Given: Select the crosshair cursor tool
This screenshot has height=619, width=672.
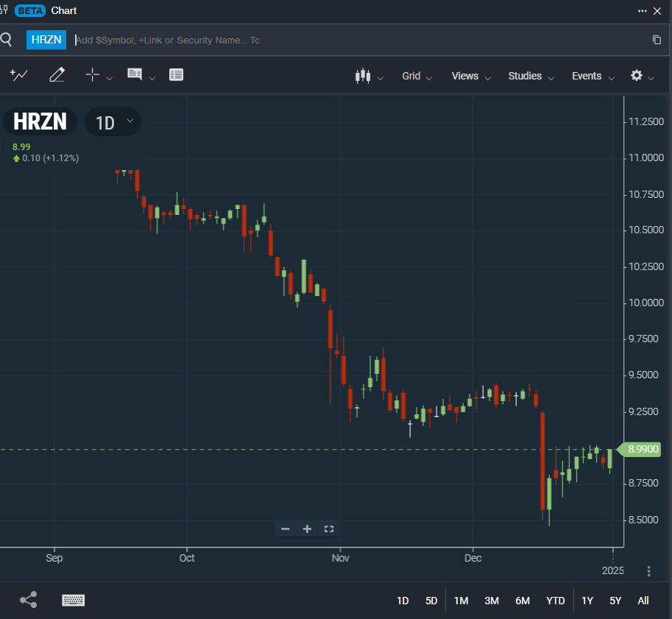Looking at the screenshot, I should pyautogui.click(x=92, y=74).
